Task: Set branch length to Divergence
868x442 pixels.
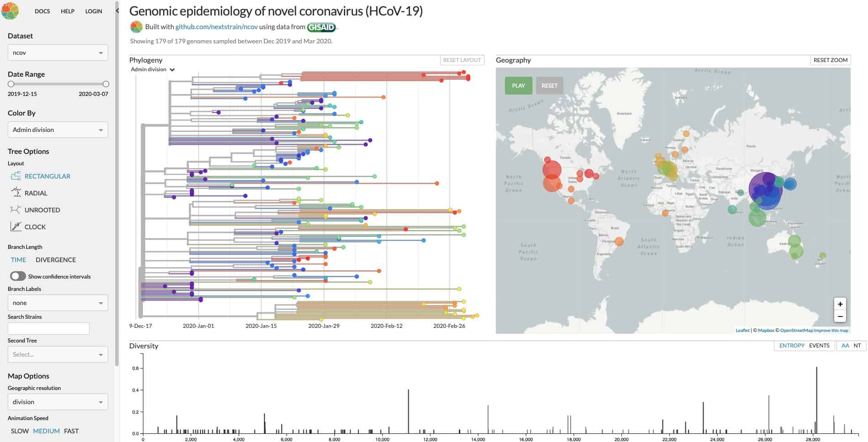Action: click(56, 260)
